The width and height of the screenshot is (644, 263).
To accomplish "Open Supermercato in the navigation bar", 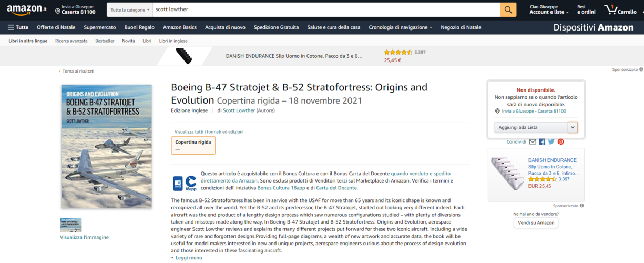I will tap(99, 27).
